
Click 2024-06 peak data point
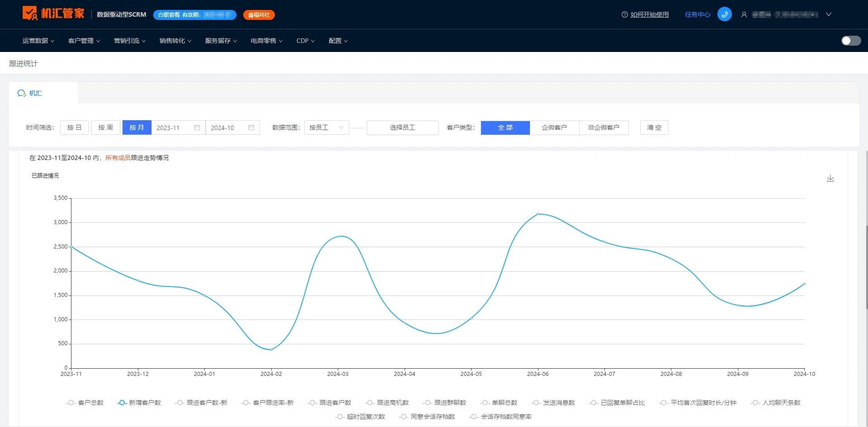pyautogui.click(x=538, y=214)
